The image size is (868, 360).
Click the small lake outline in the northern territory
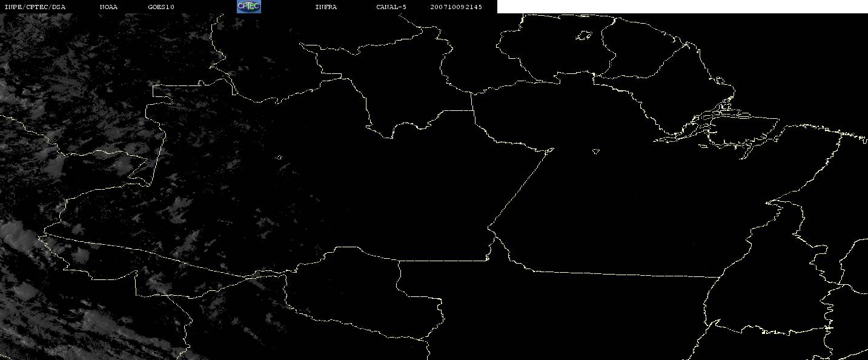point(583,36)
